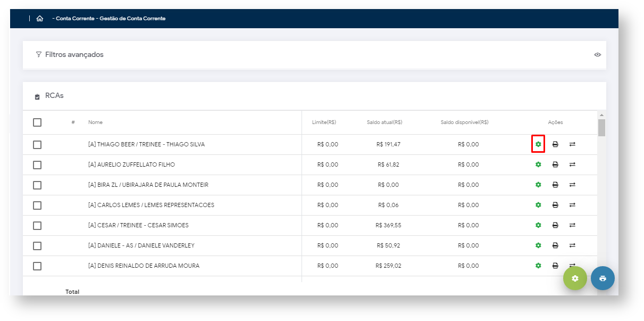Open gear settings for DENIS REINALDO row
Screen dimensions: 644x321
(538, 266)
